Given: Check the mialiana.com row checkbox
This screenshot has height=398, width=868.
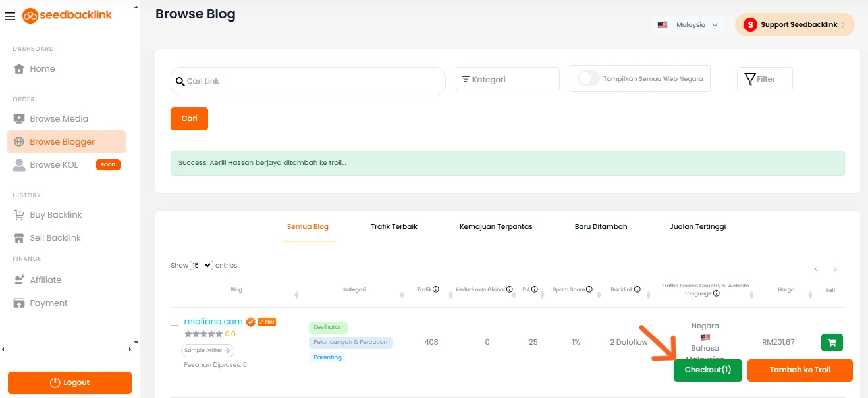Looking at the screenshot, I should click(x=175, y=322).
